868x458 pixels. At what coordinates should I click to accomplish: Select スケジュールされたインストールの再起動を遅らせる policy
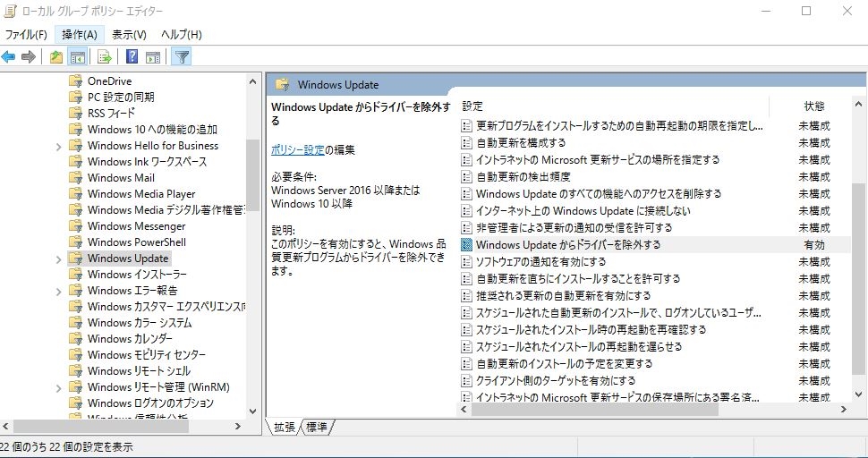(579, 346)
